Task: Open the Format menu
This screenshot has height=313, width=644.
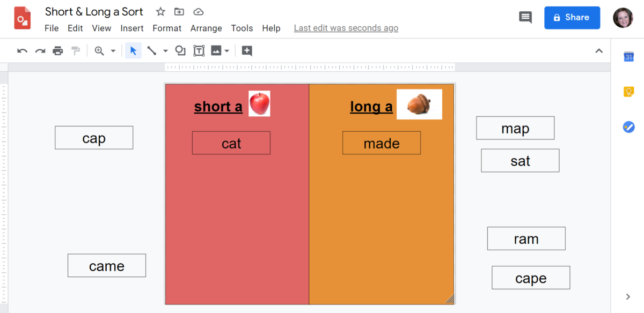Action: point(167,28)
